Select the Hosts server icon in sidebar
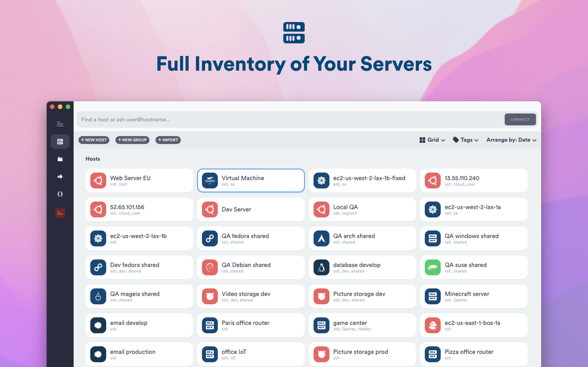Screen dimensions: 588x367 (x=60, y=141)
